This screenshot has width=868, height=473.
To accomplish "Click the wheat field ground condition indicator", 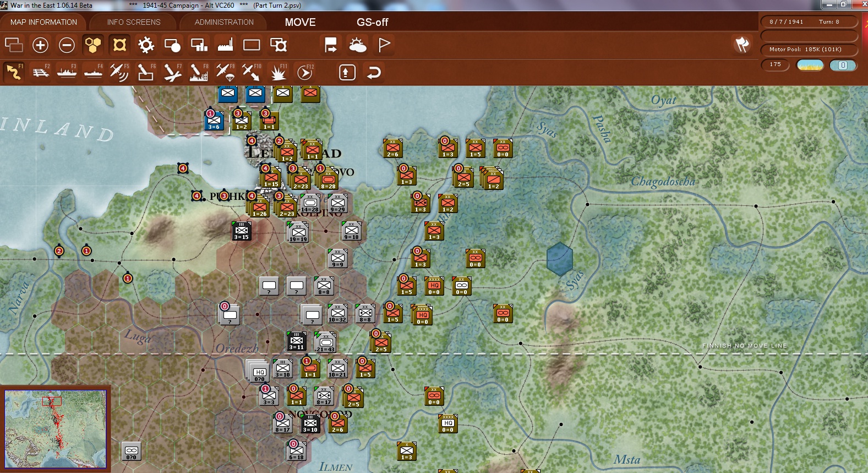I will pos(810,65).
